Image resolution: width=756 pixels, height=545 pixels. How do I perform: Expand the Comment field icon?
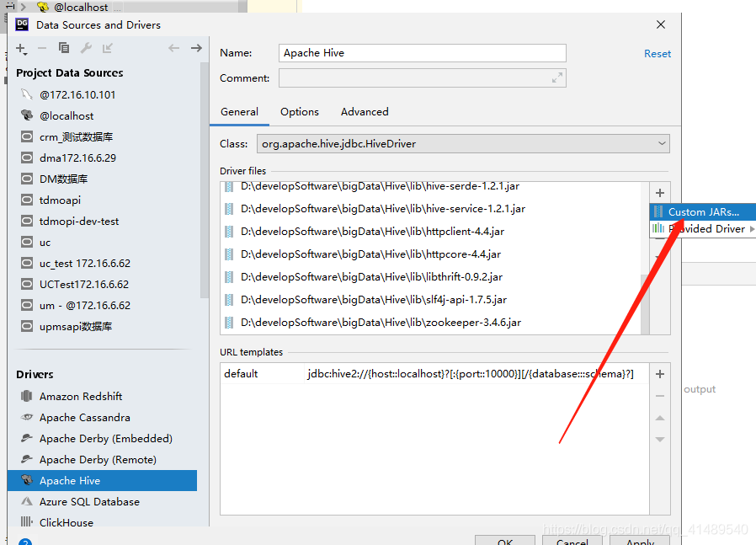click(556, 77)
